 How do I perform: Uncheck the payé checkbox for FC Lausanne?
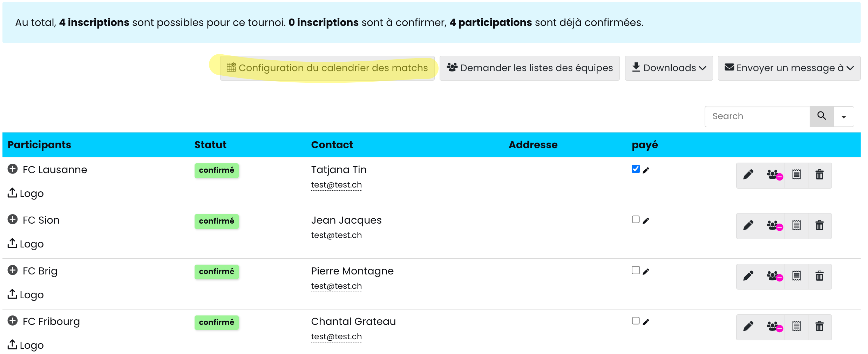point(636,169)
